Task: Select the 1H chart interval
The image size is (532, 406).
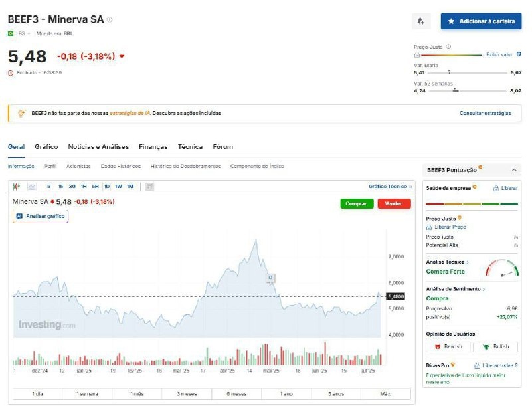Action: pos(84,187)
